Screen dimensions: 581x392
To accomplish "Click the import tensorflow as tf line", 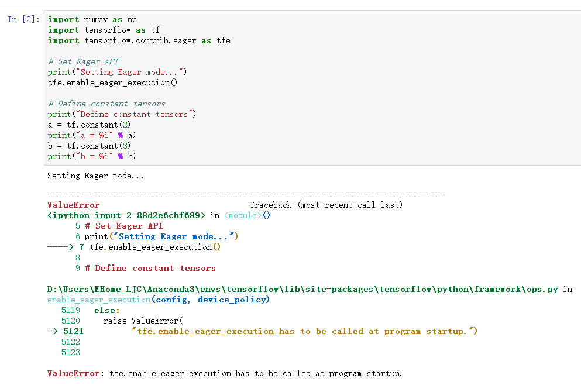I will (x=104, y=30).
